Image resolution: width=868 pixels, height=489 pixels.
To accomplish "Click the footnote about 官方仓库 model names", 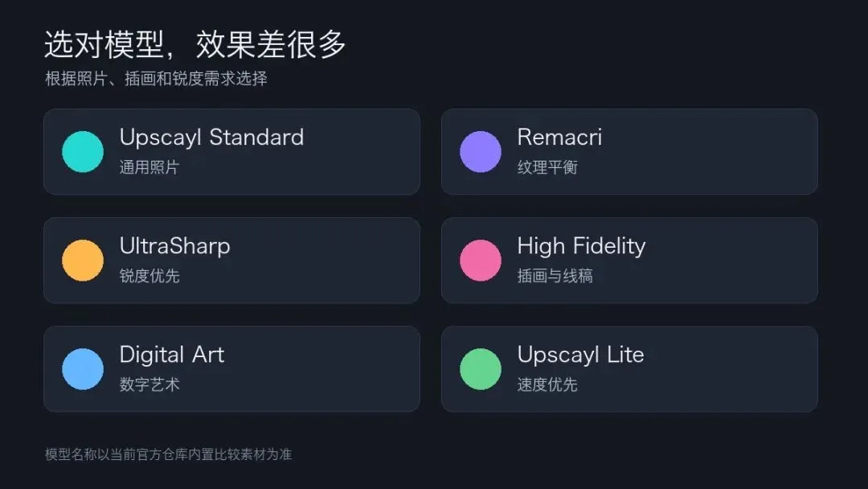I will (168, 454).
